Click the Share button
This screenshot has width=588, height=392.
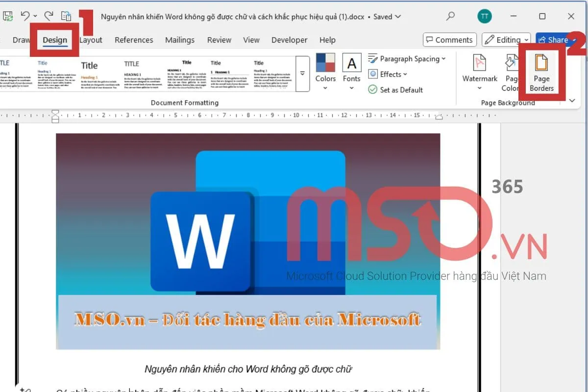pyautogui.click(x=554, y=40)
